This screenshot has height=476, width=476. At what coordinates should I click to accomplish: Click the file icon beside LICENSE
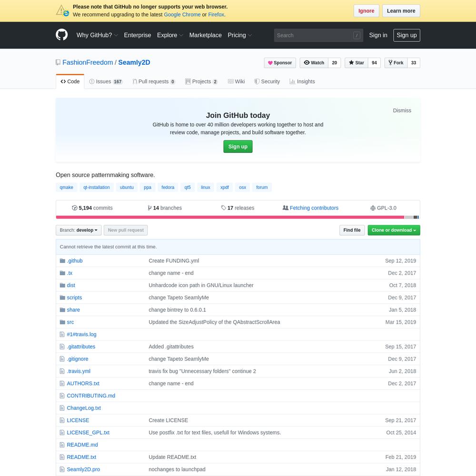click(62, 420)
